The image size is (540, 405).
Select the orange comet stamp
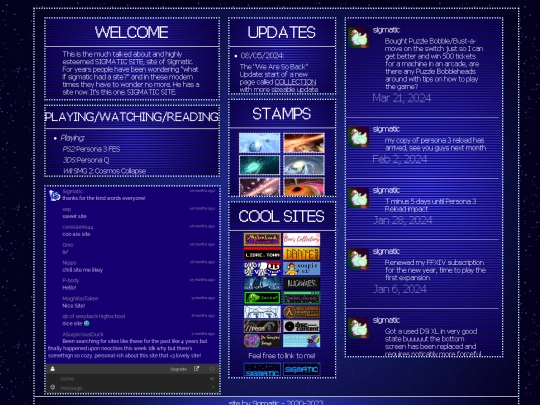coord(304,143)
